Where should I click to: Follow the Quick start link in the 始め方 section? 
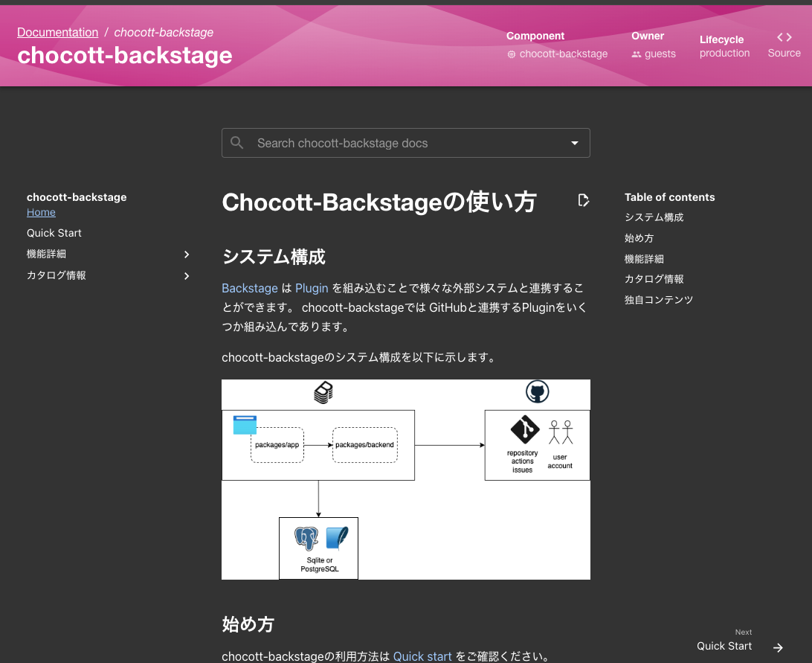pos(422,656)
